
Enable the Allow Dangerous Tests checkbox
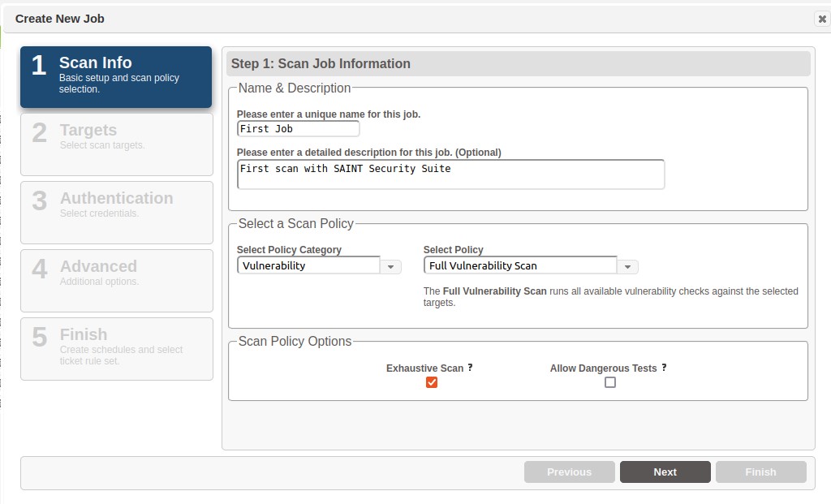click(x=610, y=382)
